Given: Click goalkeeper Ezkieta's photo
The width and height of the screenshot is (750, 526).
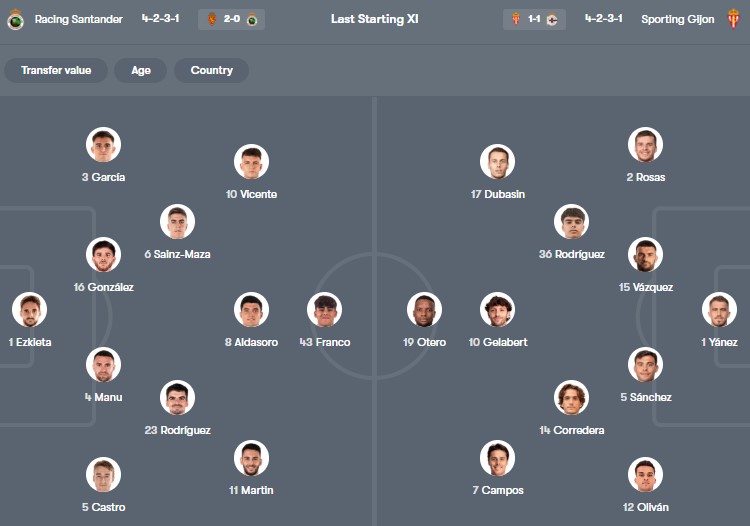Looking at the screenshot, I should tap(29, 310).
